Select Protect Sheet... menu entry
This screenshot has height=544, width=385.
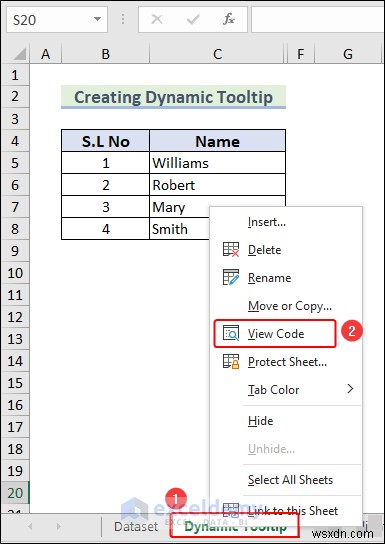287,362
